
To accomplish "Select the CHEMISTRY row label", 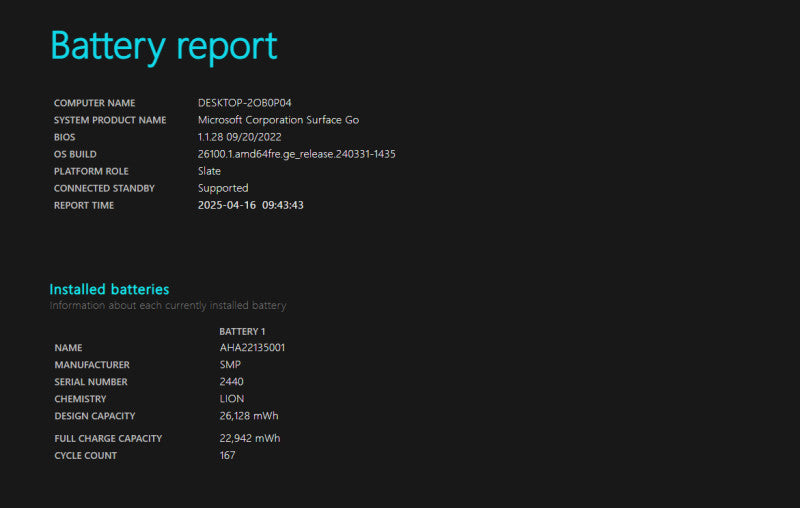I will 80,399.
